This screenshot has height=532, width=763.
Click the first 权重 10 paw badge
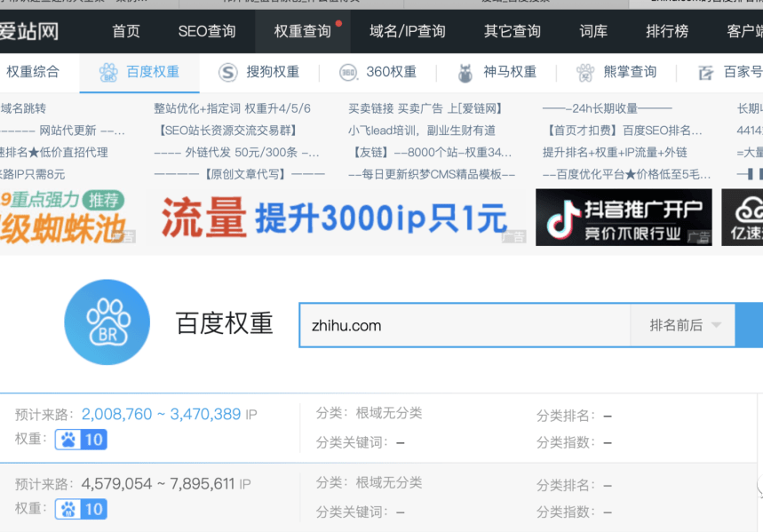coord(81,440)
